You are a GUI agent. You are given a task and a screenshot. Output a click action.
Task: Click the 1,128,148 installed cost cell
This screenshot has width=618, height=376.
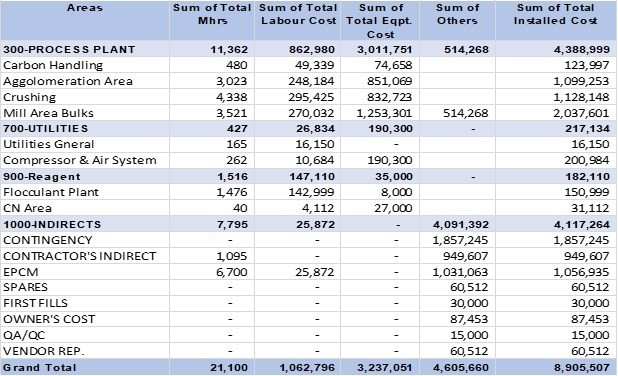click(581, 97)
